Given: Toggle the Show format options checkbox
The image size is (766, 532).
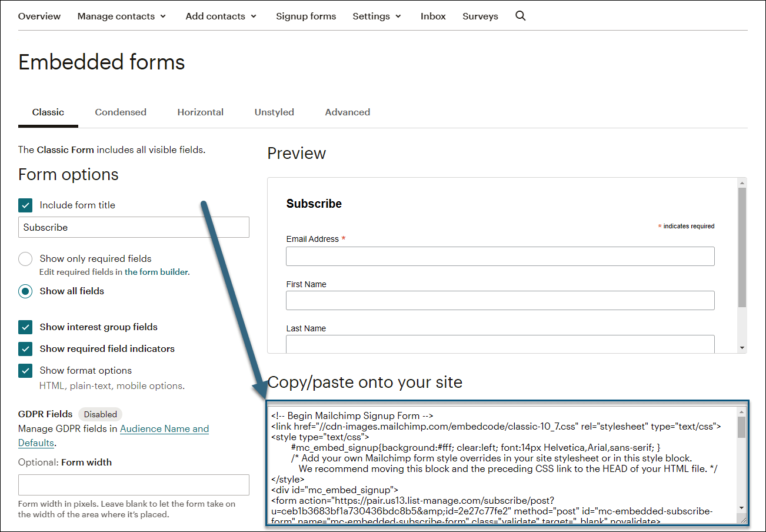Looking at the screenshot, I should click(x=25, y=371).
